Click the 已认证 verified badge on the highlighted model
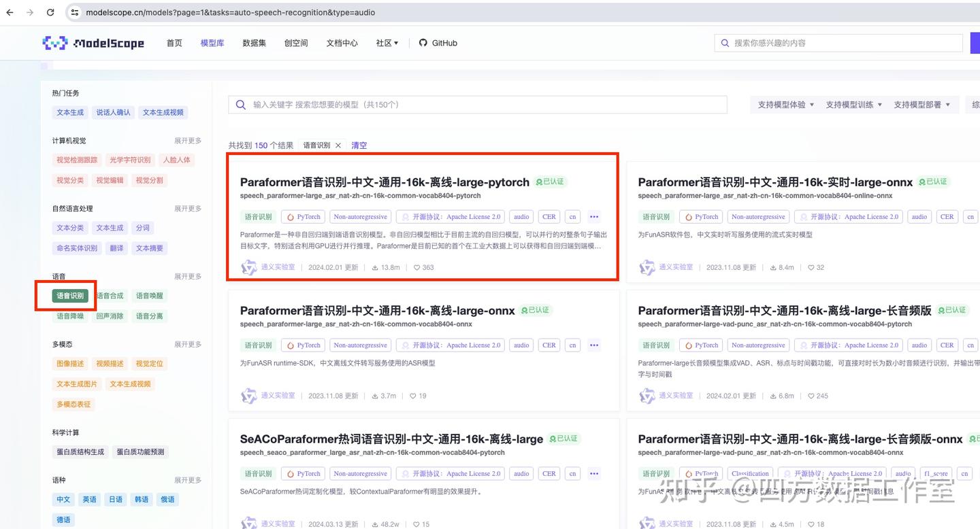Image resolution: width=980 pixels, height=529 pixels. (x=549, y=182)
